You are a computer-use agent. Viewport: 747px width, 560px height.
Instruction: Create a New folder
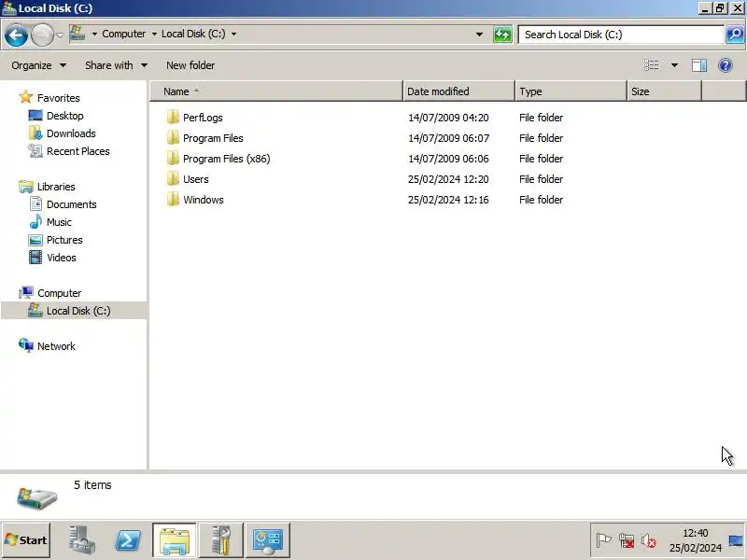190,65
